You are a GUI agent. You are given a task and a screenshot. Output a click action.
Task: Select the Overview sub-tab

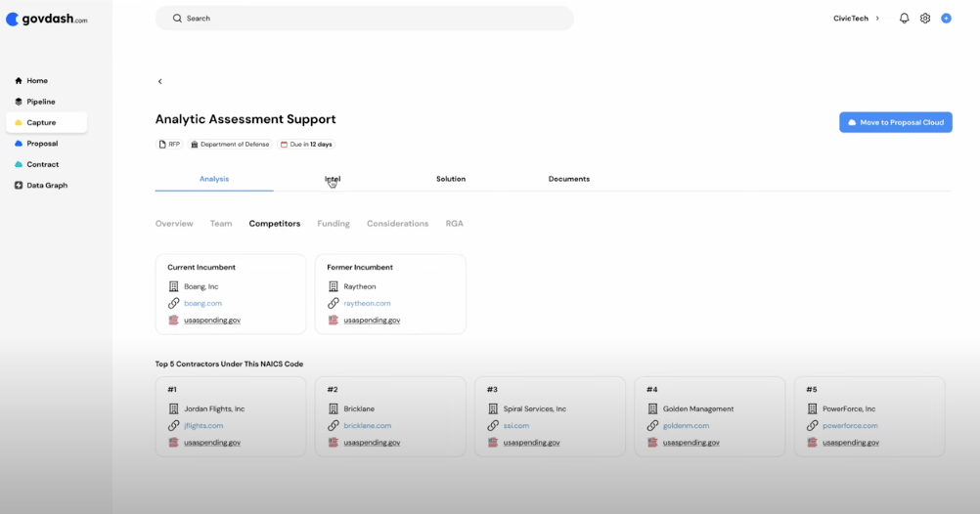(x=174, y=224)
